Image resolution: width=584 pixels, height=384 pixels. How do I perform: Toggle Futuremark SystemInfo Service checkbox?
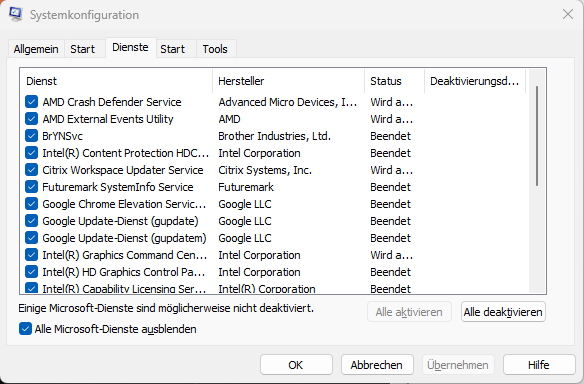(x=31, y=187)
